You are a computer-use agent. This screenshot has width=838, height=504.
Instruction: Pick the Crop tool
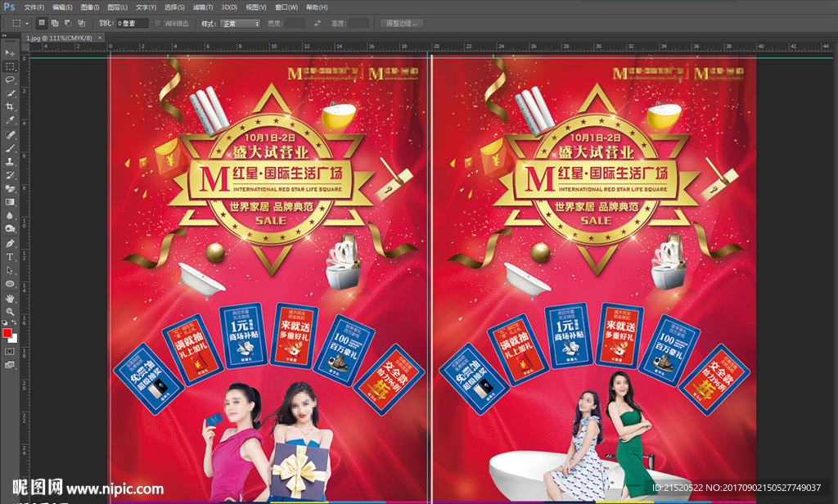coord(10,106)
